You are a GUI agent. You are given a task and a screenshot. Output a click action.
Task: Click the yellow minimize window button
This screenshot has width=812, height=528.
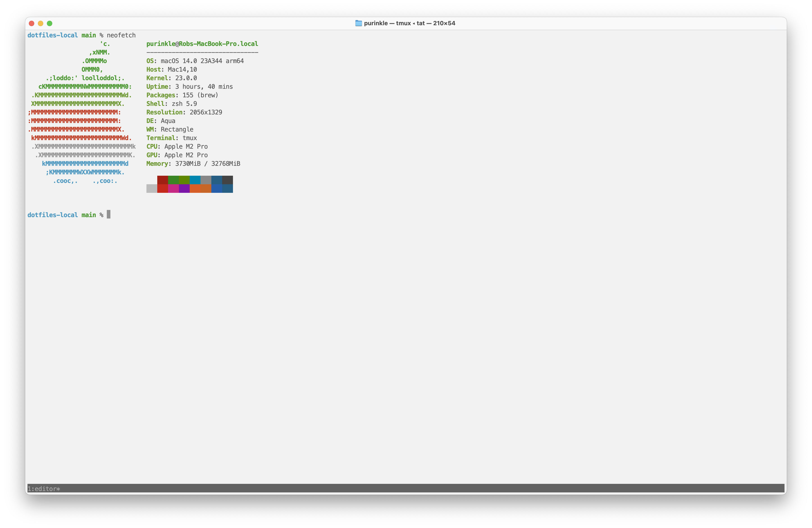[41, 23]
